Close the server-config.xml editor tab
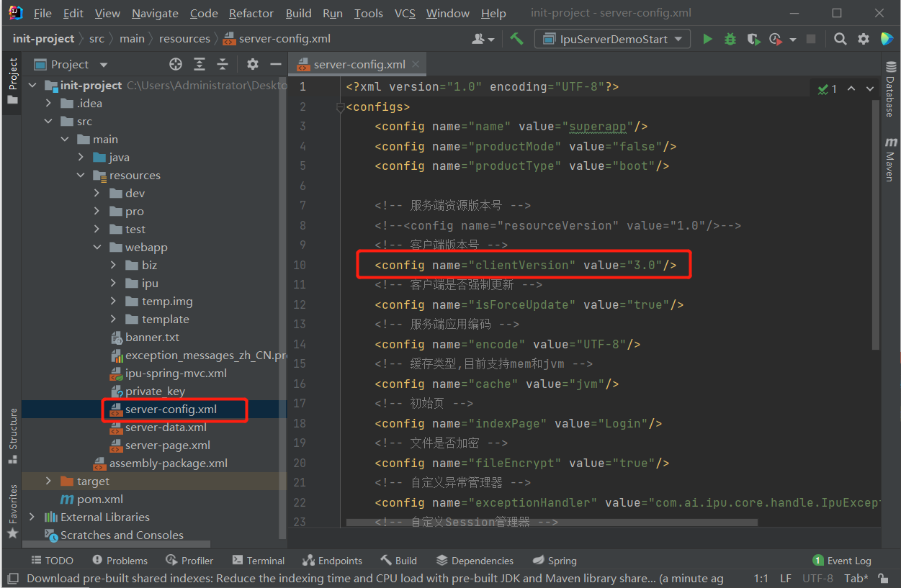Image resolution: width=901 pixels, height=588 pixels. [x=416, y=64]
